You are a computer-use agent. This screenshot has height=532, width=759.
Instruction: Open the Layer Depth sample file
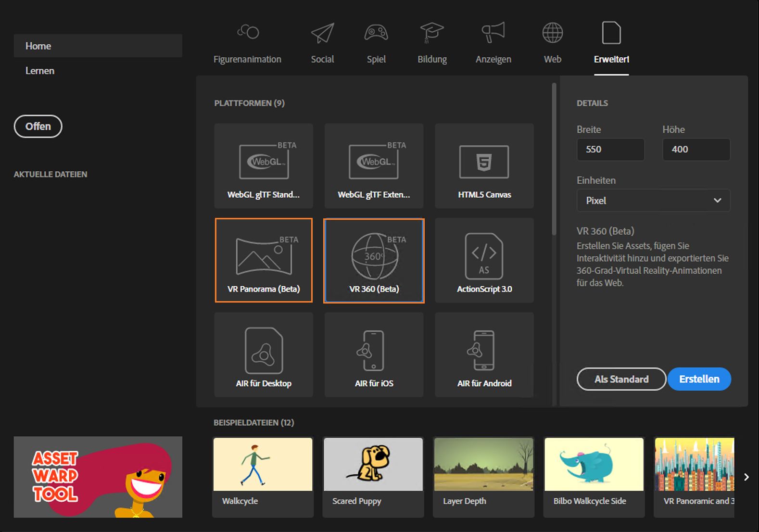pos(483,477)
